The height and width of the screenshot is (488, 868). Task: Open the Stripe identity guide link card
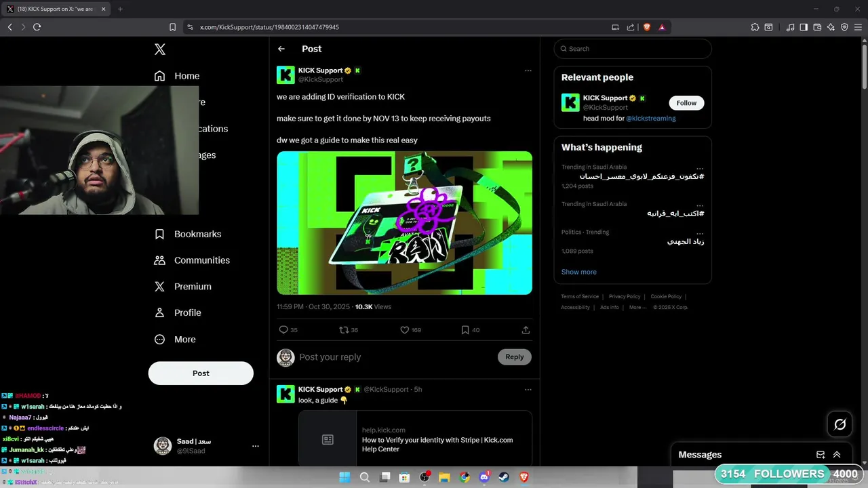415,439
